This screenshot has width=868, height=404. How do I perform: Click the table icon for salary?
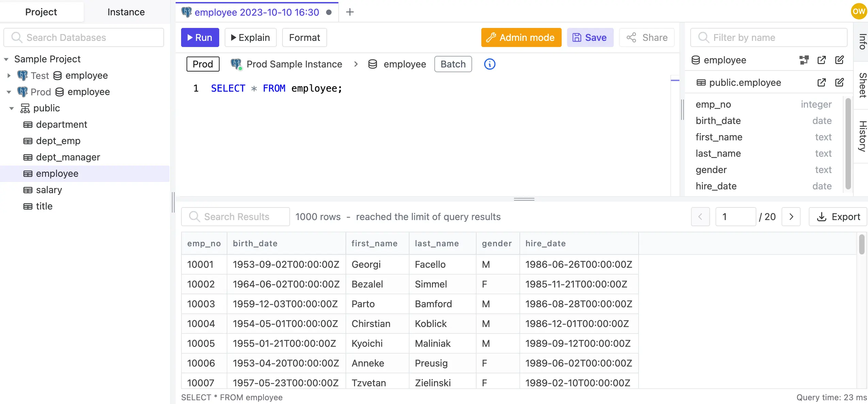click(x=28, y=190)
